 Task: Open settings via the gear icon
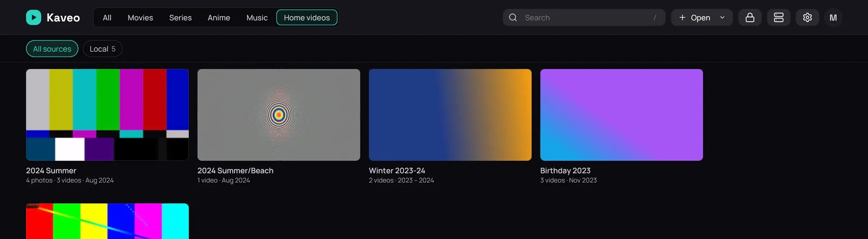pyautogui.click(x=807, y=17)
